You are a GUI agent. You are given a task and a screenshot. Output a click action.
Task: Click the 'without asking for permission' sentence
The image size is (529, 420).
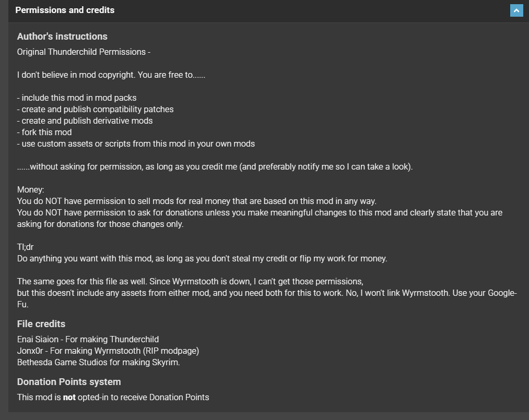[215, 167]
